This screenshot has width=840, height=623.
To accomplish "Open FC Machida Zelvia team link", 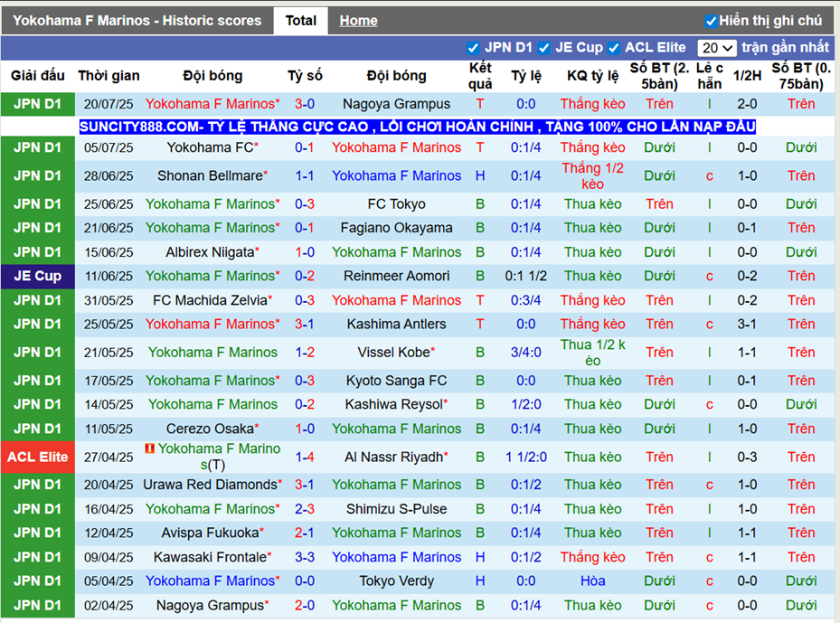I will (x=210, y=300).
